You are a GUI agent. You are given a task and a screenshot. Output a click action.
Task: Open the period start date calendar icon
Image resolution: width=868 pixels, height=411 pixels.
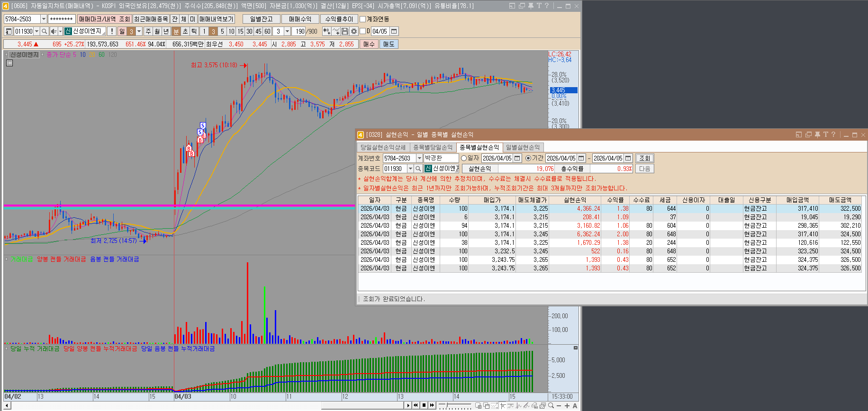581,158
